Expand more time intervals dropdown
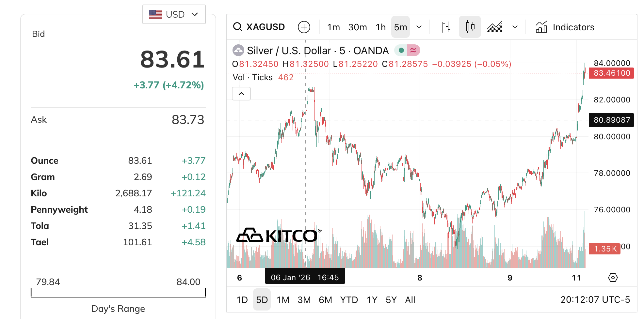The width and height of the screenshot is (644, 319). click(x=419, y=27)
